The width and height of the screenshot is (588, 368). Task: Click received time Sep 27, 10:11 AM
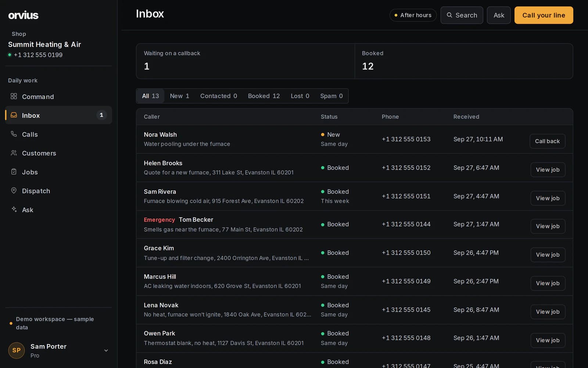click(478, 139)
